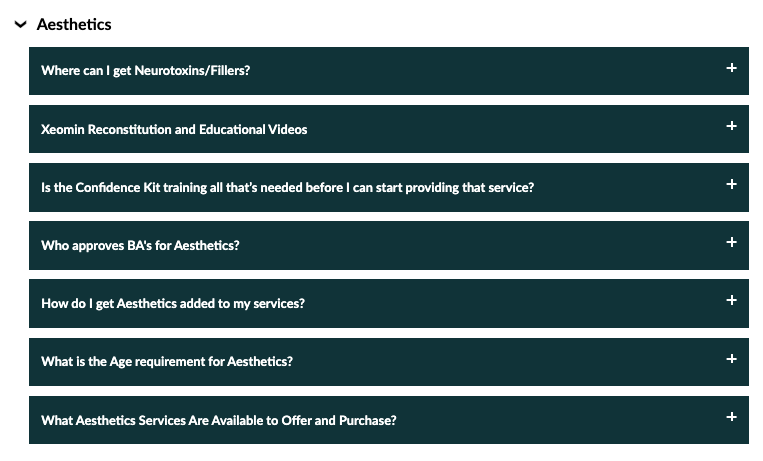The height and width of the screenshot is (461, 763).
Task: Click the middle of the Who approves BA's bar
Action: click(x=388, y=245)
